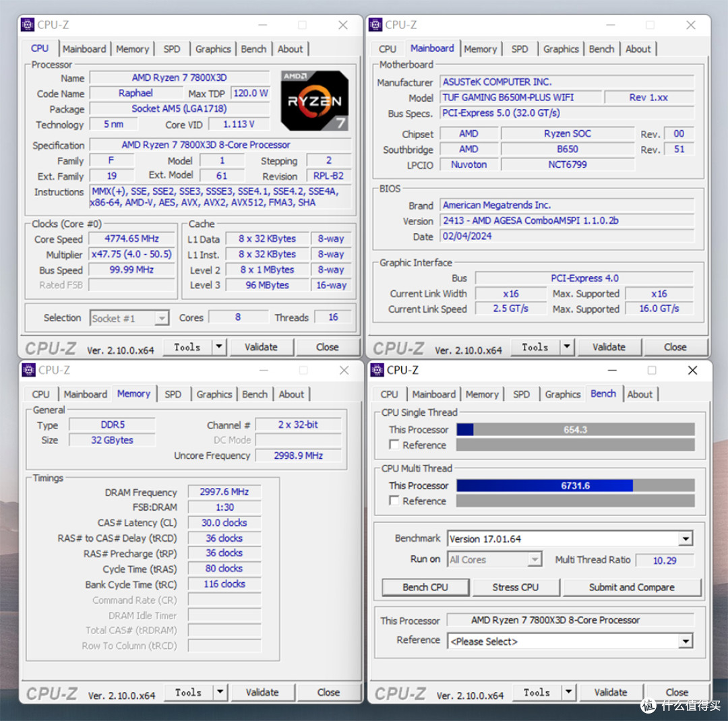Click the Close button in the Memory window

click(329, 692)
